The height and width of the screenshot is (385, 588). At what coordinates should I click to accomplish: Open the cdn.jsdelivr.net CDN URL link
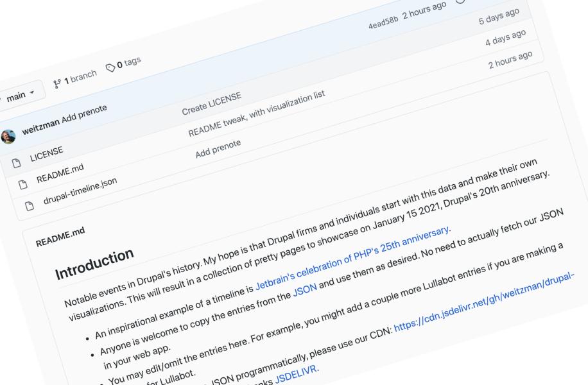coord(484,302)
